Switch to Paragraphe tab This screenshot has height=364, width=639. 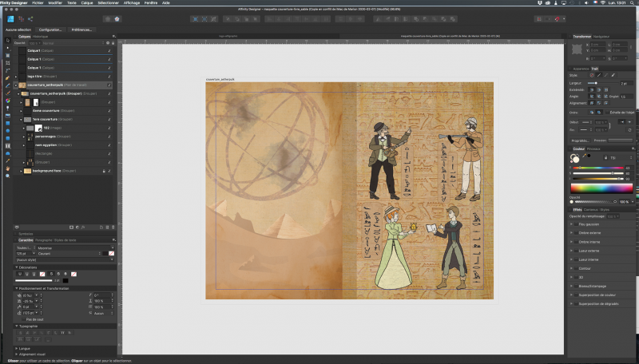(x=44, y=240)
